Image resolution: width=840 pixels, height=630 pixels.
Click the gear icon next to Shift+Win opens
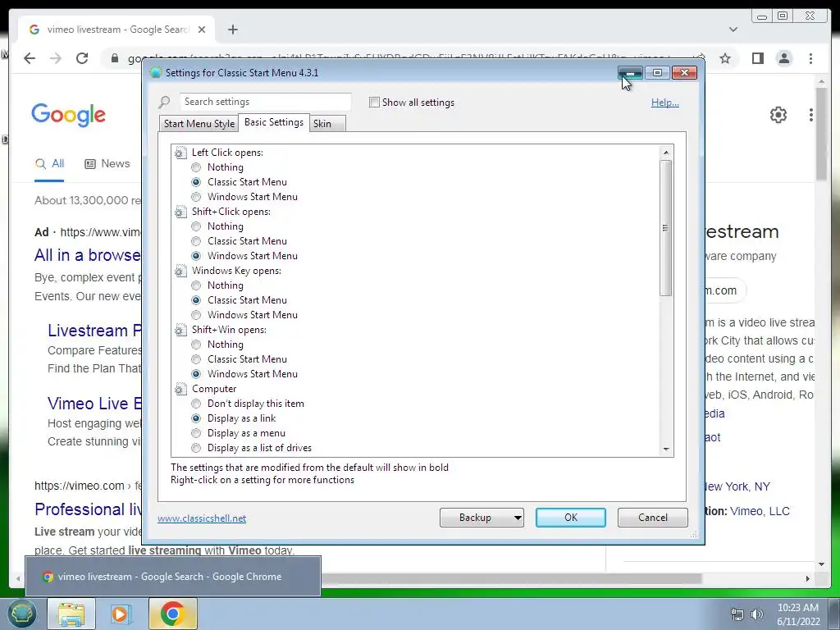coord(180,330)
